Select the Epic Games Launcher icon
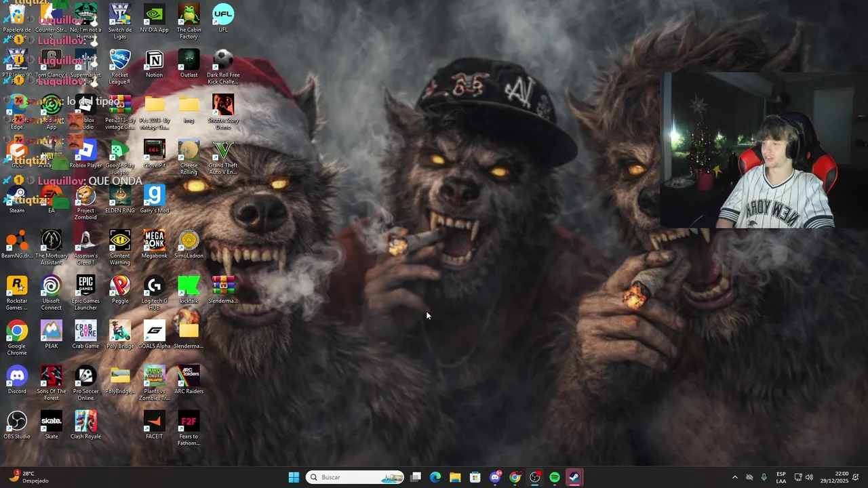 pos(85,293)
